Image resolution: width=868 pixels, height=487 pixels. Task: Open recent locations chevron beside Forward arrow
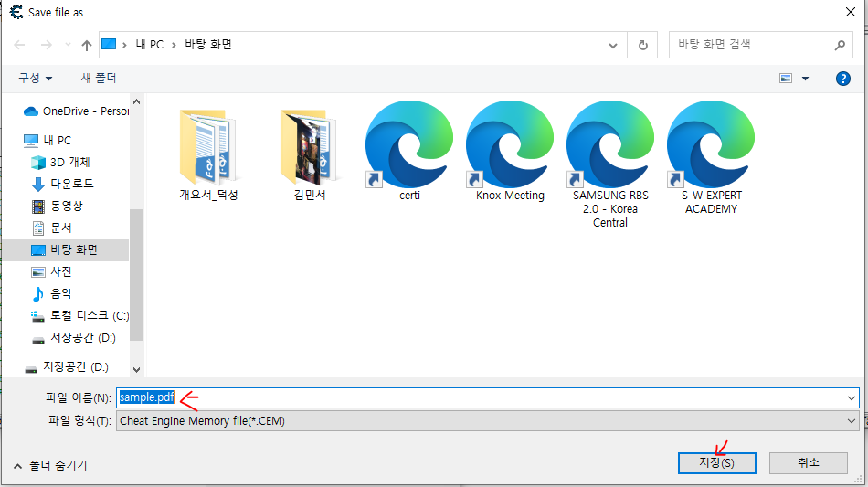(x=68, y=45)
